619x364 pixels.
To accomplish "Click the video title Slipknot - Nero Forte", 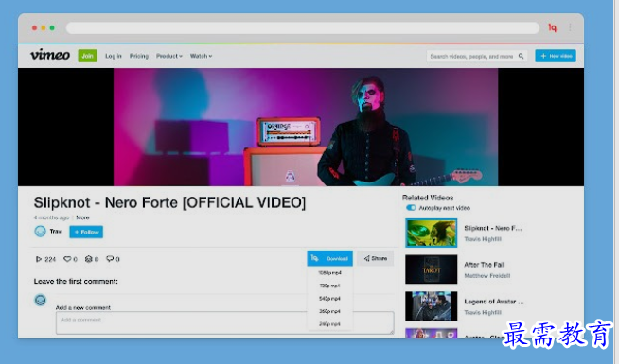I will coord(169,202).
